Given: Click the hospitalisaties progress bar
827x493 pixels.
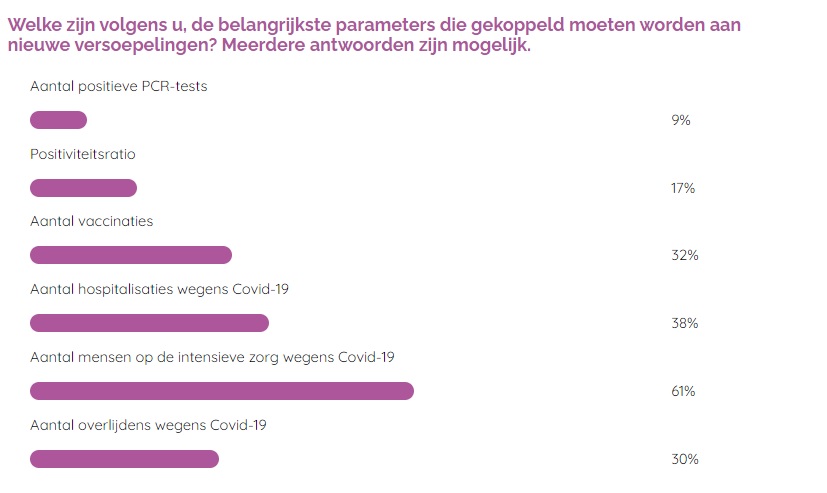Looking at the screenshot, I should [x=150, y=323].
